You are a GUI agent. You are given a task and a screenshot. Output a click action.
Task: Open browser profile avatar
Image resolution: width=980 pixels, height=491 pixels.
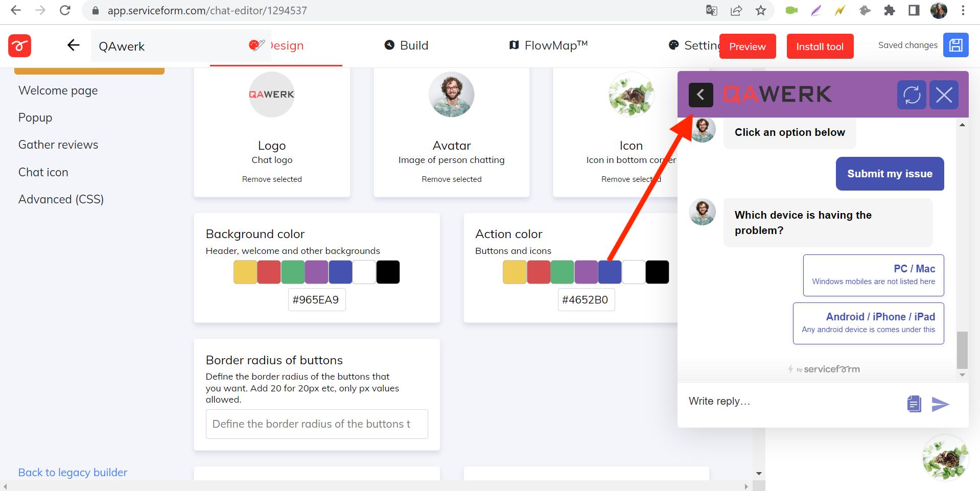pyautogui.click(x=939, y=10)
